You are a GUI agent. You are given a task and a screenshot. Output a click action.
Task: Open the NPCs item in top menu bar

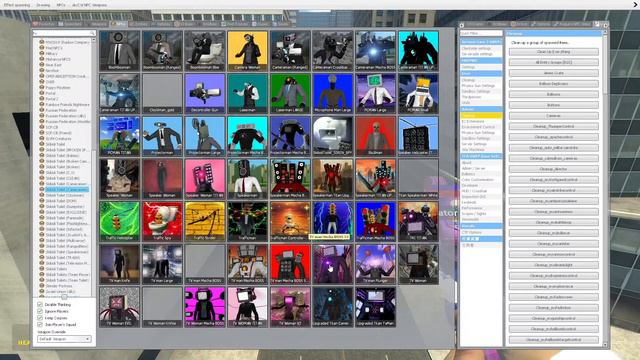click(61, 5)
